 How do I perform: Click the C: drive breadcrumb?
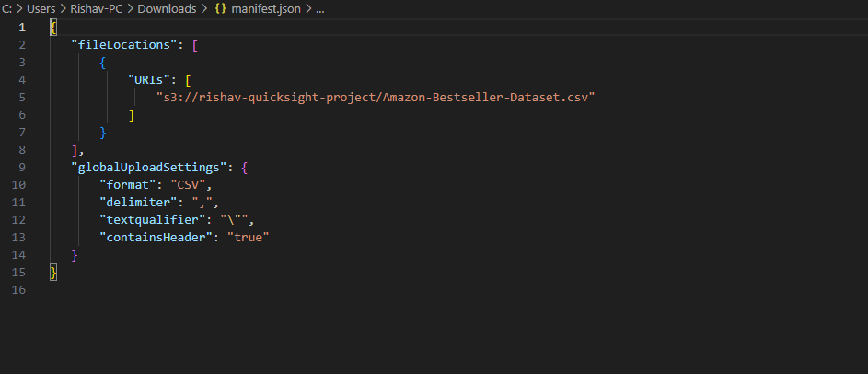[x=6, y=9]
